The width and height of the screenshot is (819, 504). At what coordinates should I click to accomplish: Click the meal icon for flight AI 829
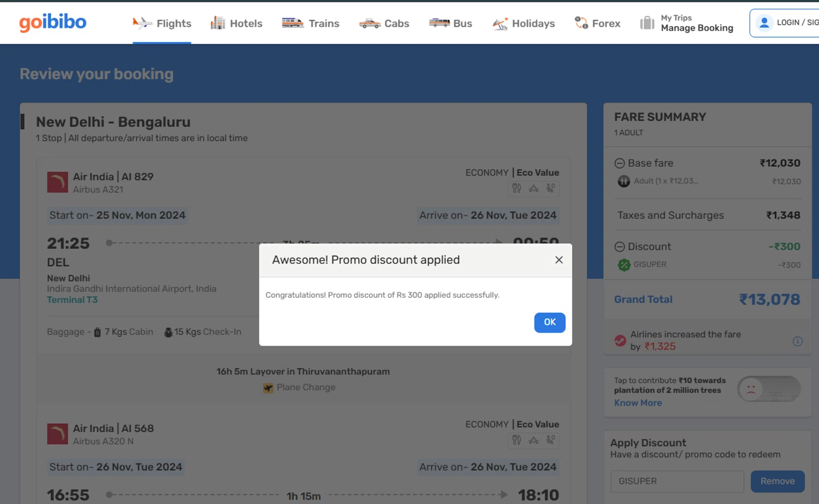(517, 188)
